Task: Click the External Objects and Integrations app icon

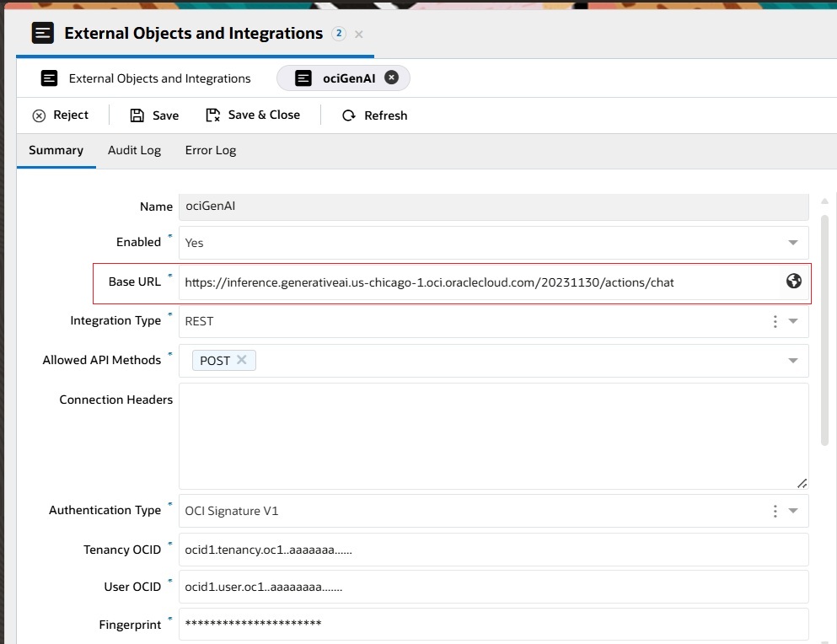Action: click(x=42, y=32)
